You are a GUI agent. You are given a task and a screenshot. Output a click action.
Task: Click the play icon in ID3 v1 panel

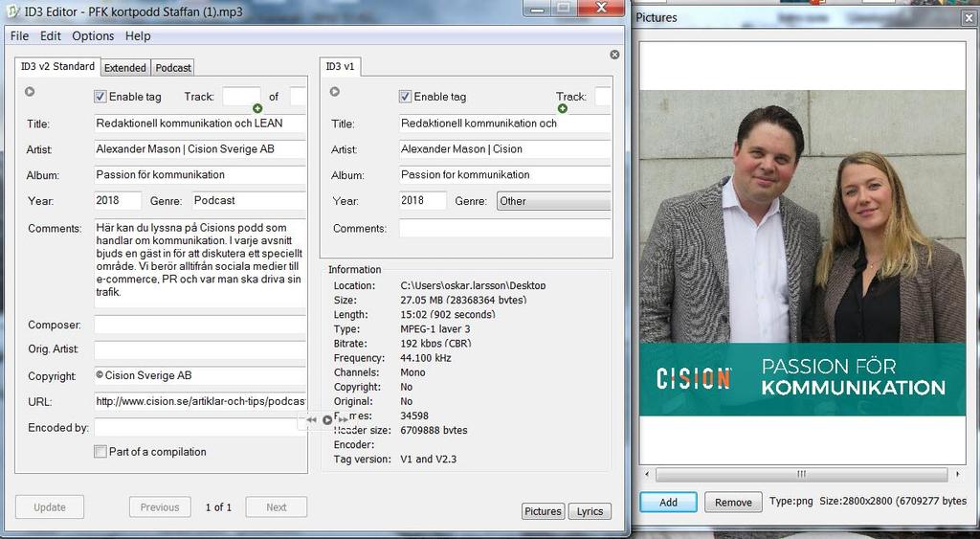(x=334, y=92)
